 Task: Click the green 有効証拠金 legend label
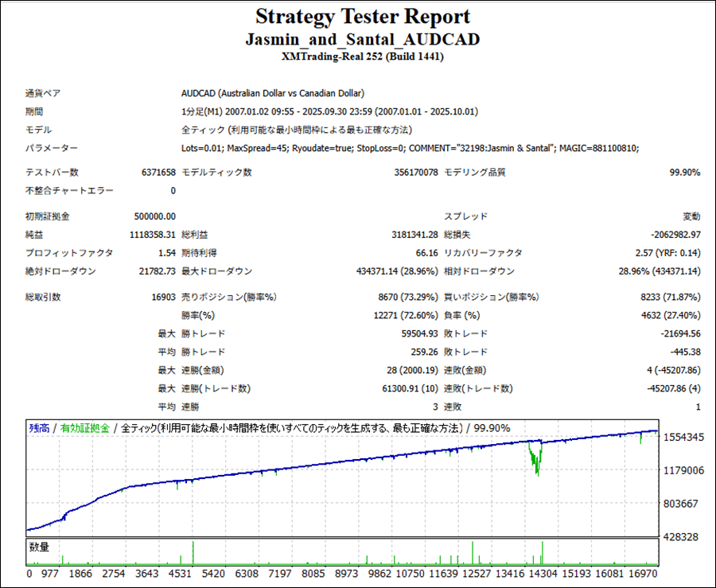[85, 428]
